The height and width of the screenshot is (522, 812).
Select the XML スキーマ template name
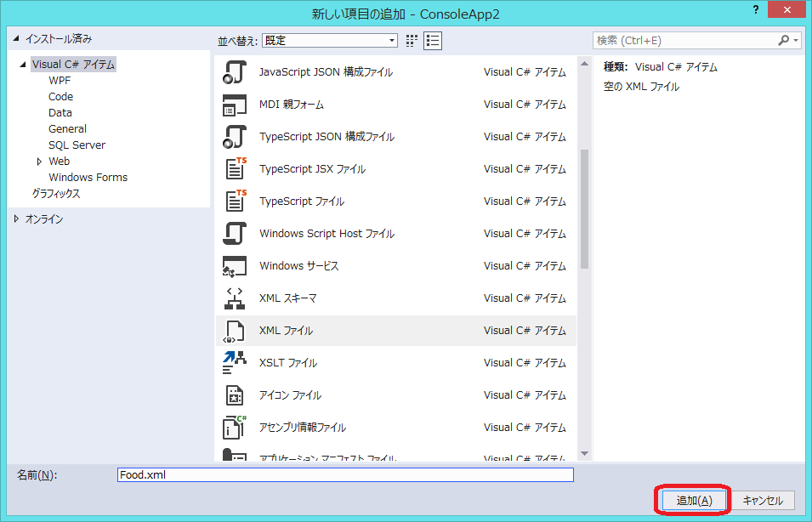coord(288,298)
